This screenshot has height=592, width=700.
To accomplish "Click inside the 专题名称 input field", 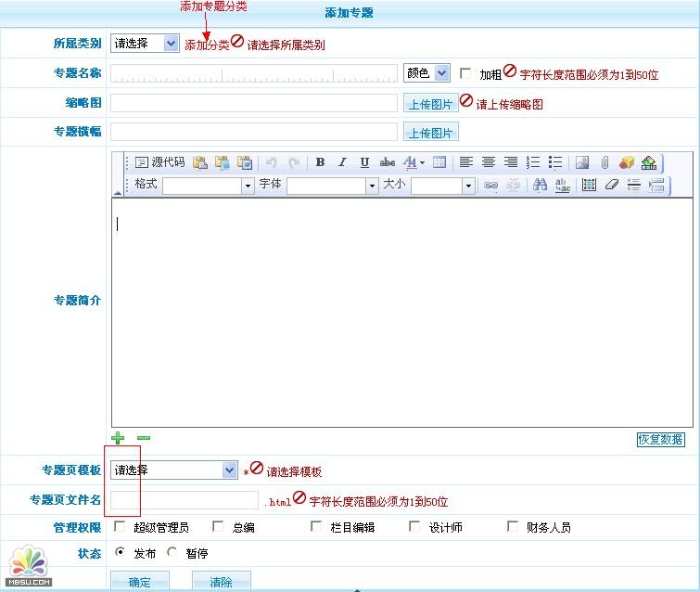I will pyautogui.click(x=253, y=73).
